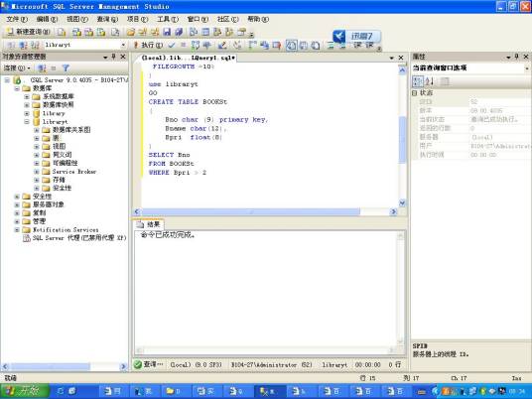The height and width of the screenshot is (399, 532).
Task: Toggle Categorized view in Properties panel
Action: click(418, 81)
